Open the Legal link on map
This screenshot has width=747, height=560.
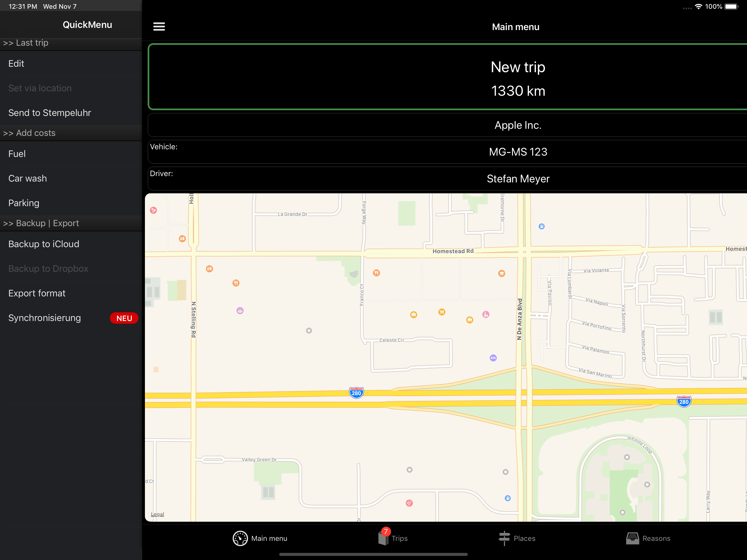157,514
